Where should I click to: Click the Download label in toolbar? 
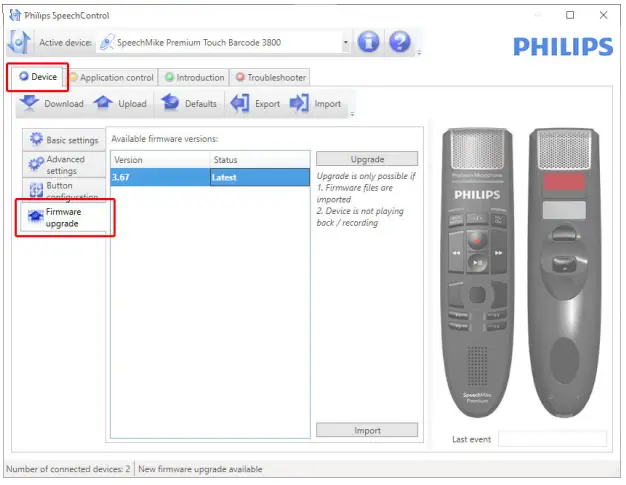64,104
